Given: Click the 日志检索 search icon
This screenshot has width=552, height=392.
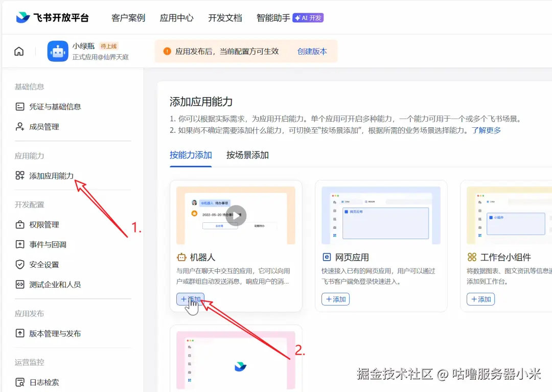Looking at the screenshot, I should (20, 382).
